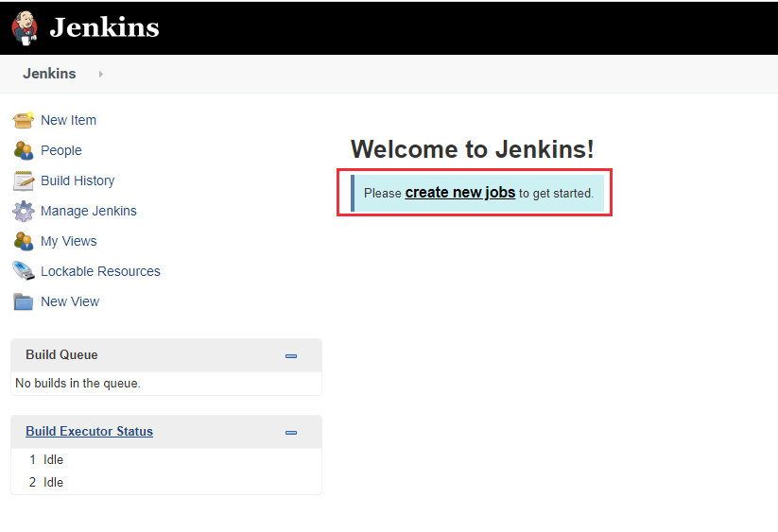Click 'No builds in the queue.' text
The image size is (778, 532).
point(78,384)
